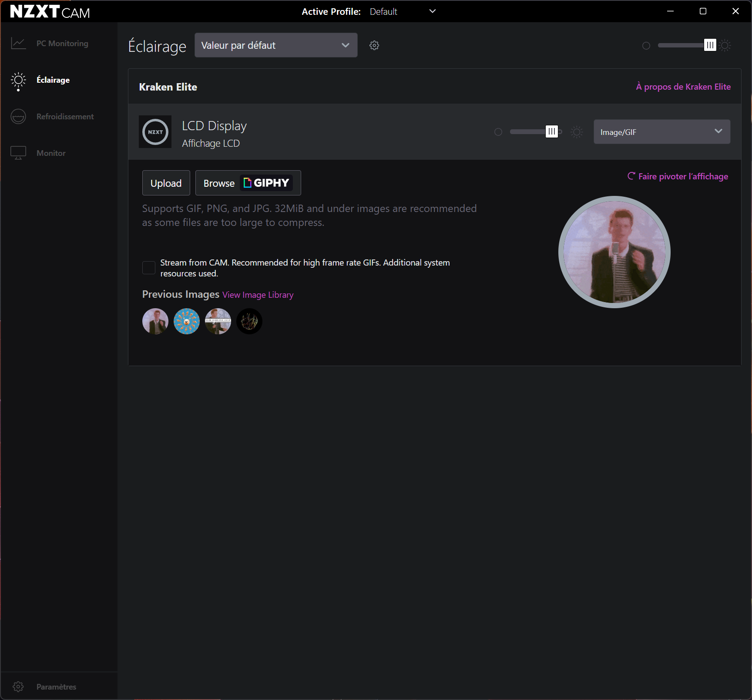Open Paramètres gear icon at bottom left

[18, 687]
